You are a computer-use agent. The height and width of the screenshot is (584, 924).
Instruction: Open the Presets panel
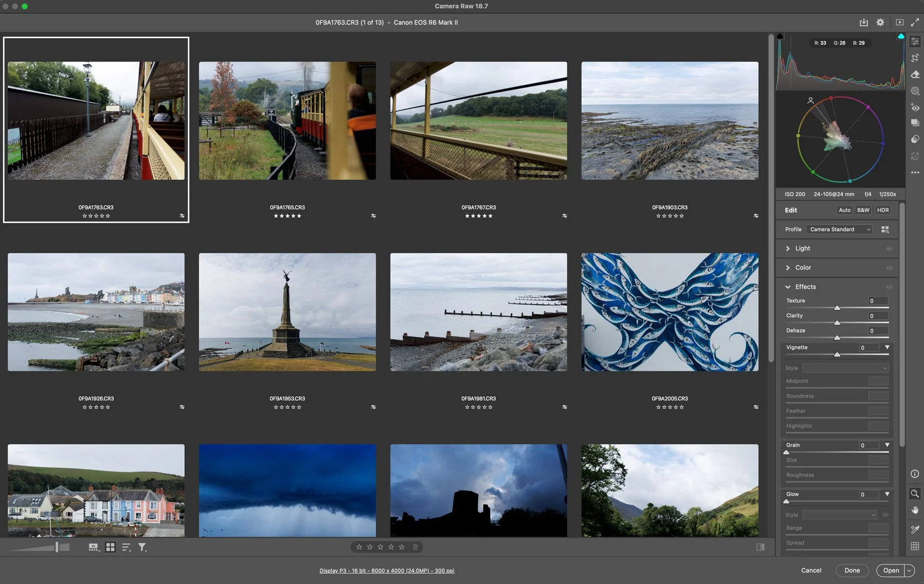[915, 140]
